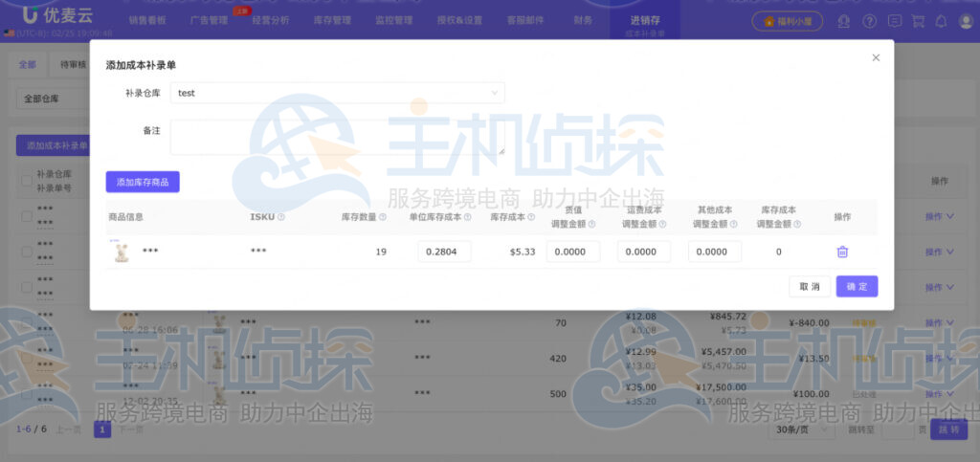The image size is (980, 462).
Task: Expand the 补录仓库 test dropdown
Action: [x=337, y=93]
